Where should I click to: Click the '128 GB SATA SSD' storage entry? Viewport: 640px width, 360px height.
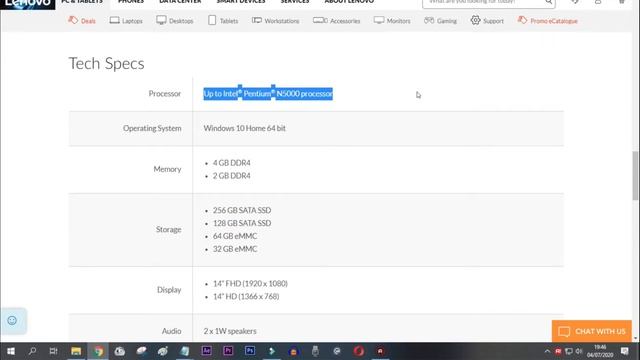[x=242, y=223]
